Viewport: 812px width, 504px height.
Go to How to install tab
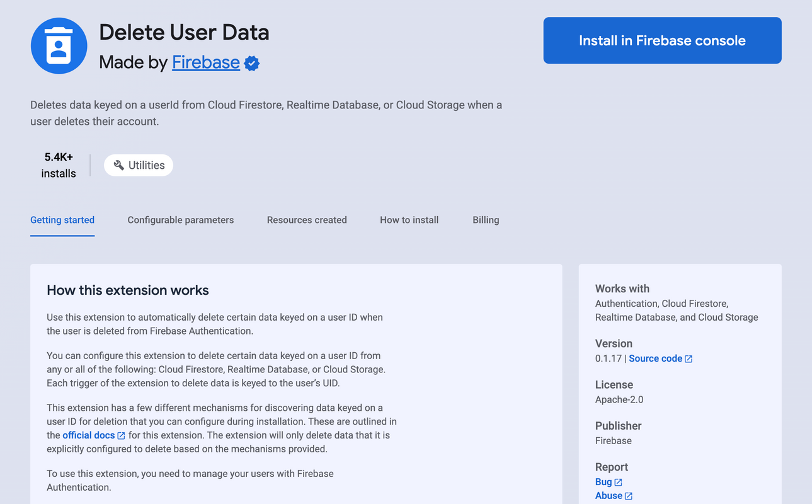409,220
